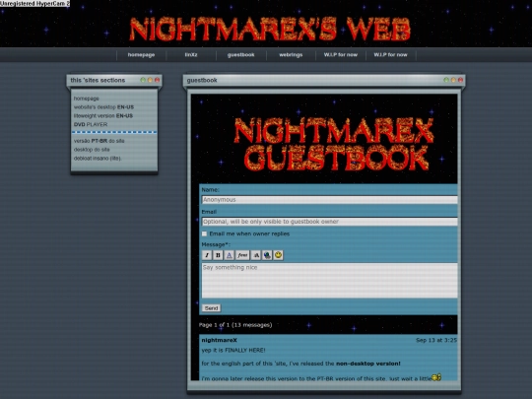Click 'Page 1 of 1 (13 messages)' text
The width and height of the screenshot is (532, 399).
[235, 325]
